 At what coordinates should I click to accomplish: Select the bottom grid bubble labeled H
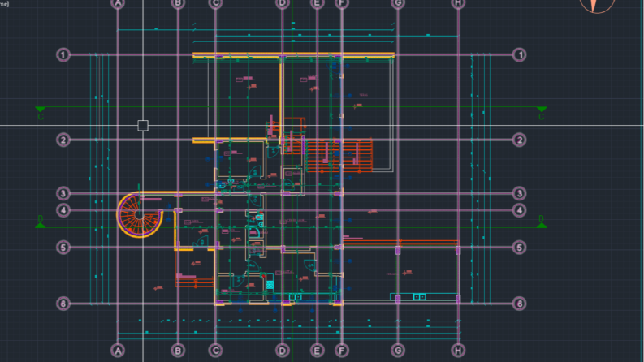coord(458,351)
